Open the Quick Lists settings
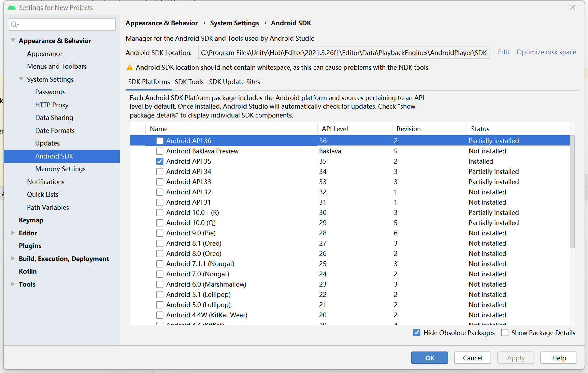Screen dimensions: 588x373 (x=43, y=194)
